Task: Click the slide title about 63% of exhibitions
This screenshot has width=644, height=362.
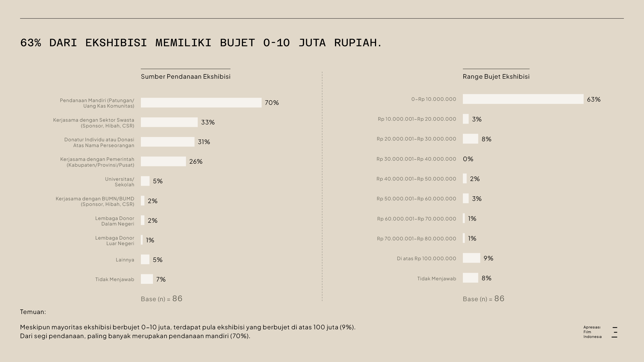Action: 201,43
